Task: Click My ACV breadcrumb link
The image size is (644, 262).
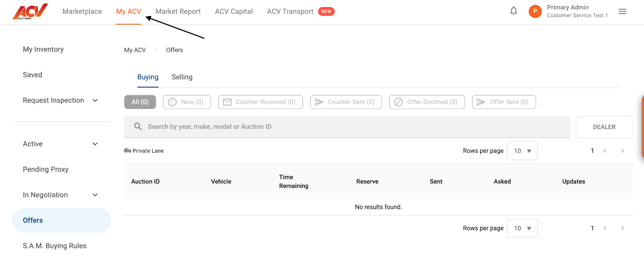Action: click(135, 50)
